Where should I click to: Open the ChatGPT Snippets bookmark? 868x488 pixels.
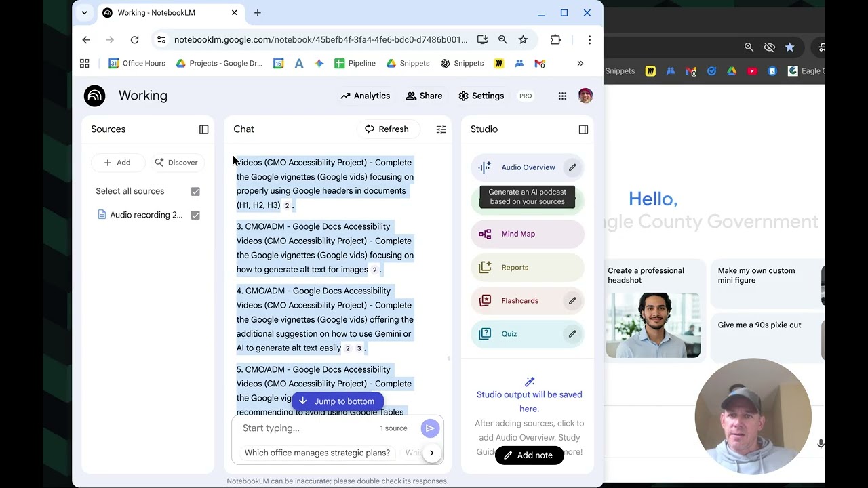pos(462,63)
